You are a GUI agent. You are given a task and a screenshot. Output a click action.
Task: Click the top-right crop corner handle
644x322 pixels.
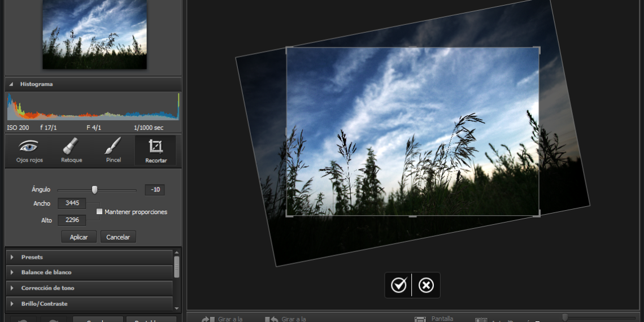(x=537, y=50)
